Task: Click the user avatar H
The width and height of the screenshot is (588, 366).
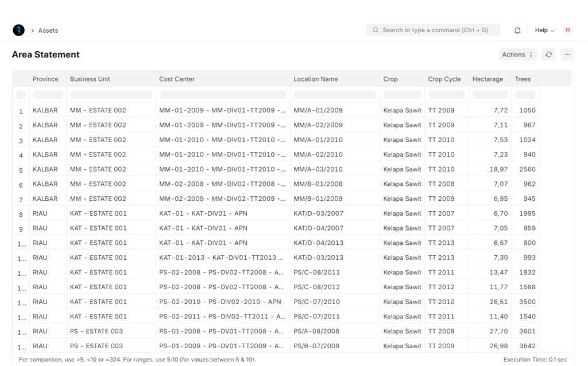Action: 567,30
